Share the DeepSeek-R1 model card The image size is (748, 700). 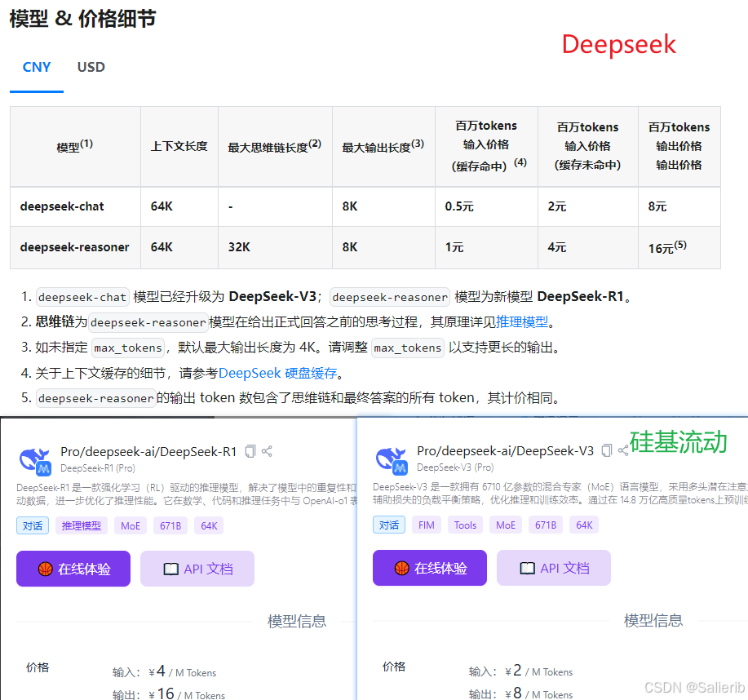click(268, 451)
